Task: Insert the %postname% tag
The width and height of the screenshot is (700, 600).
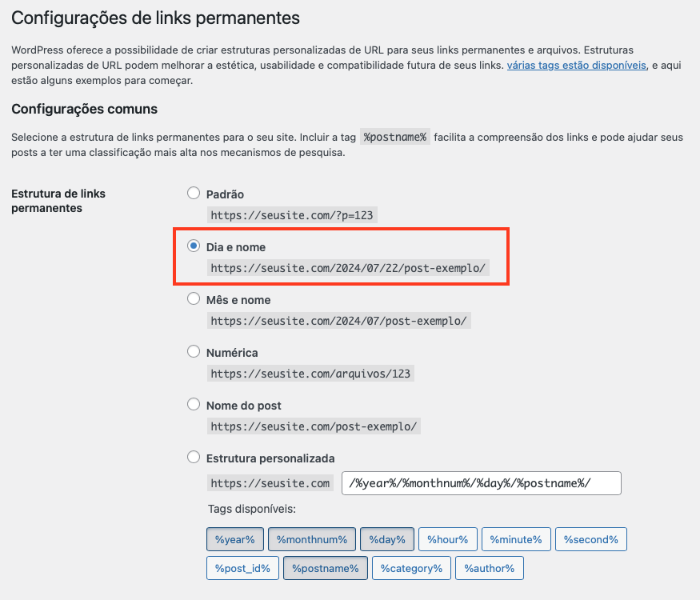Action: click(325, 568)
